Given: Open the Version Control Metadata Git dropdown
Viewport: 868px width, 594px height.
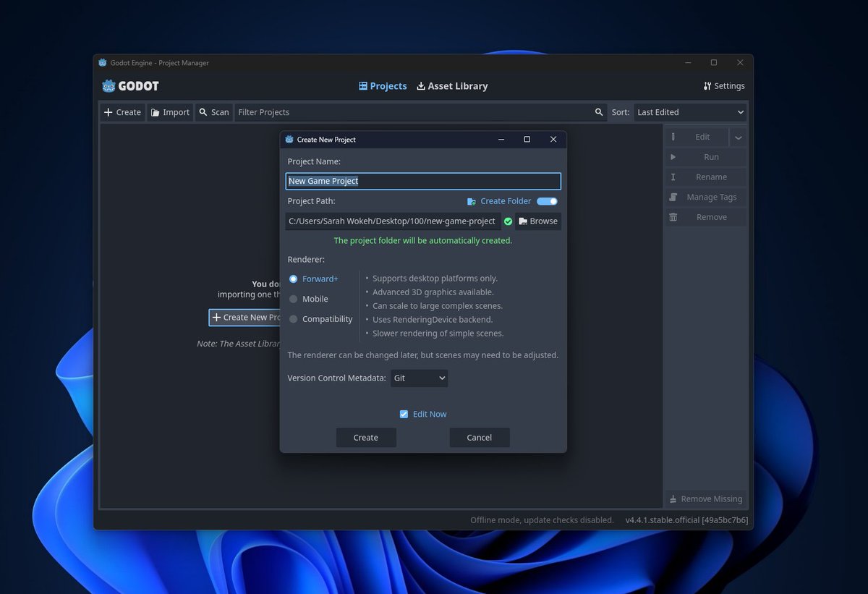Looking at the screenshot, I should [420, 378].
